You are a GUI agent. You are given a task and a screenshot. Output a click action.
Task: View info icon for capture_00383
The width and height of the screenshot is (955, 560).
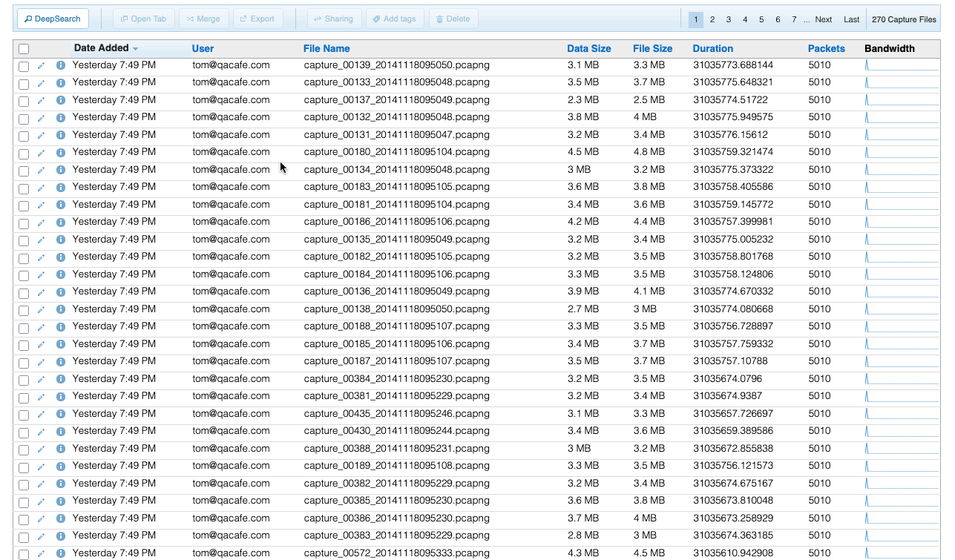coord(61,536)
